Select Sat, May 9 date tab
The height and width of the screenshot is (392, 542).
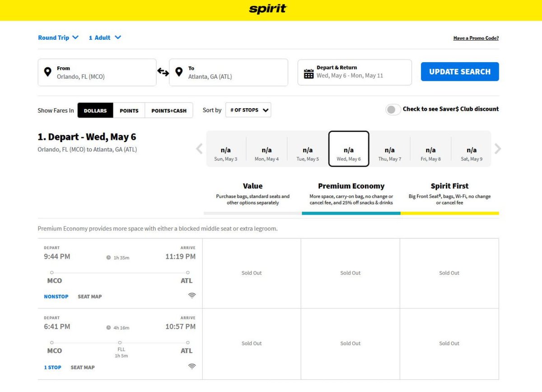pos(472,149)
